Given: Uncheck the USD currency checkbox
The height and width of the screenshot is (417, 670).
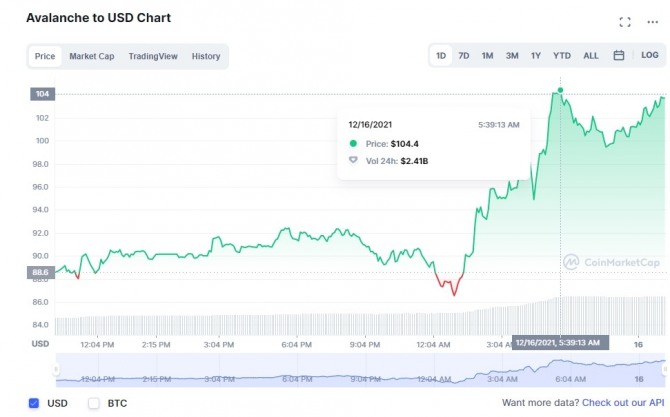Looking at the screenshot, I should (x=34, y=403).
